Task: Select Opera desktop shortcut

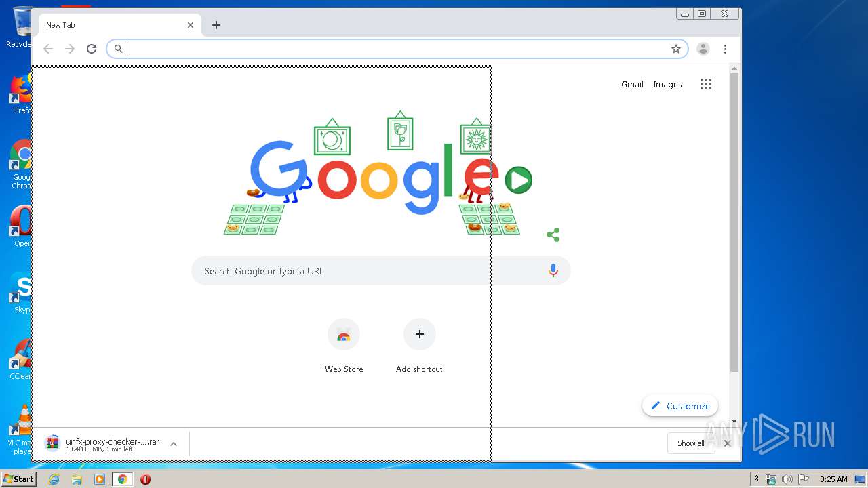Action: (x=21, y=226)
